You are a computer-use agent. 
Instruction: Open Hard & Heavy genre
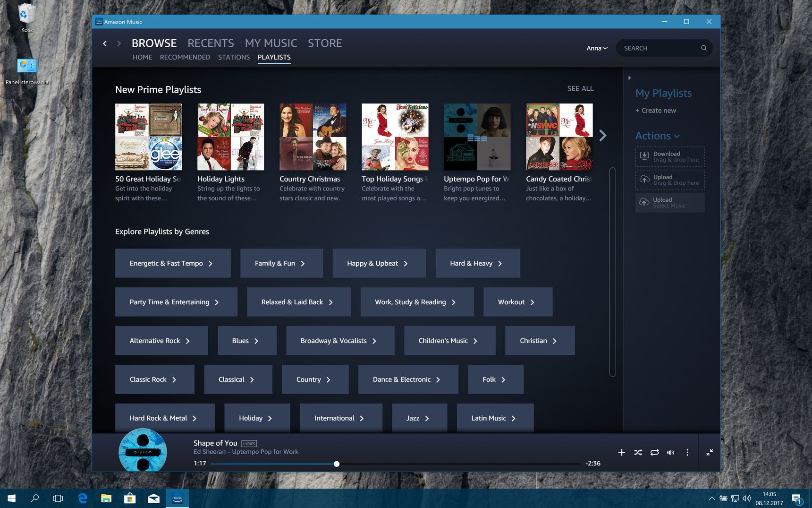[478, 263]
